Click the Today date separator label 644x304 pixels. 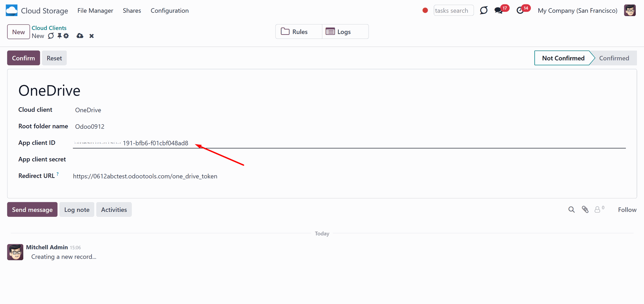click(322, 234)
